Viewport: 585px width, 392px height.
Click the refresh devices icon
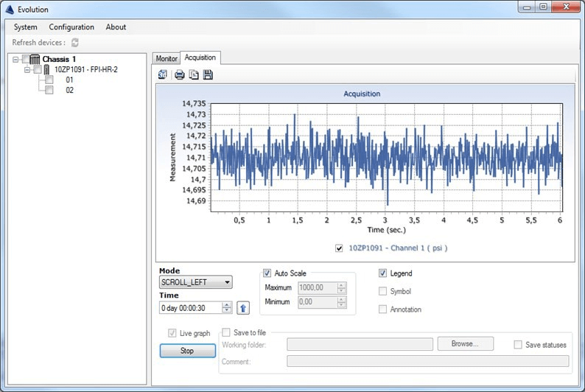75,43
